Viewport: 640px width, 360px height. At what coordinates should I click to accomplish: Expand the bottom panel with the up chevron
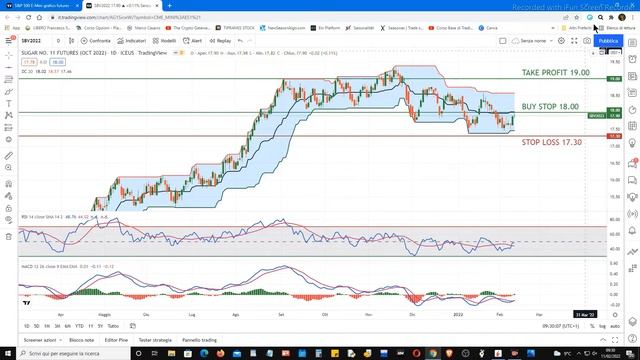[603, 340]
